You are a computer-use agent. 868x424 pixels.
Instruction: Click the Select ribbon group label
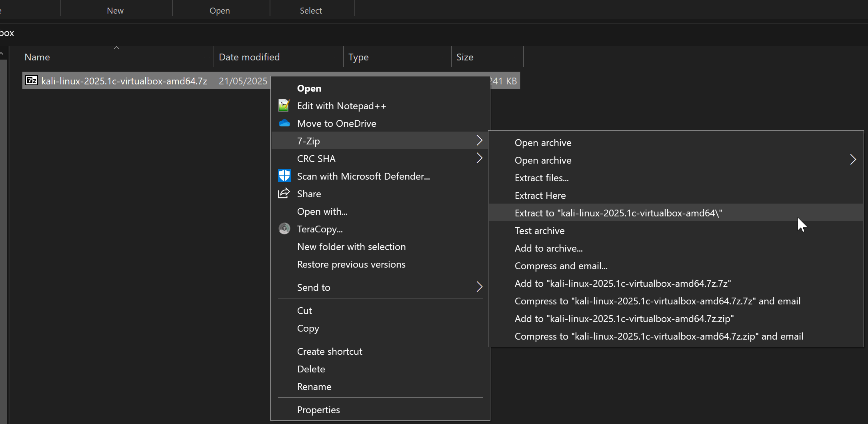click(x=311, y=10)
